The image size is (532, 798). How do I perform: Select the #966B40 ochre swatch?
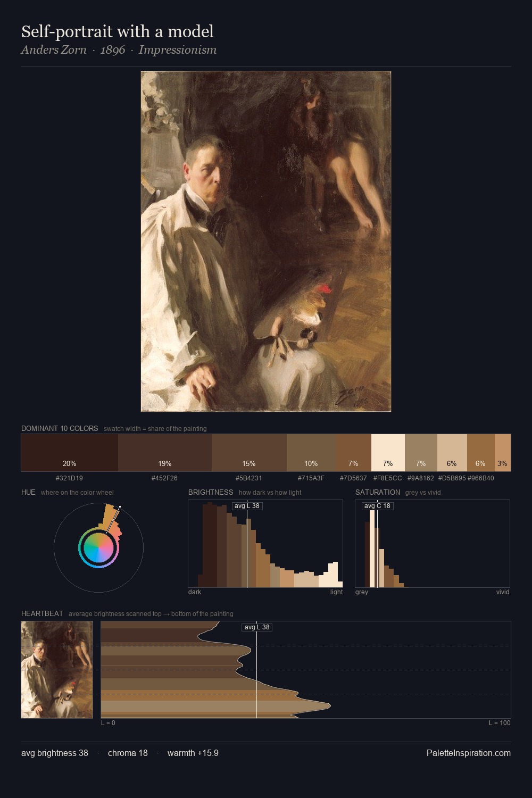pos(480,453)
